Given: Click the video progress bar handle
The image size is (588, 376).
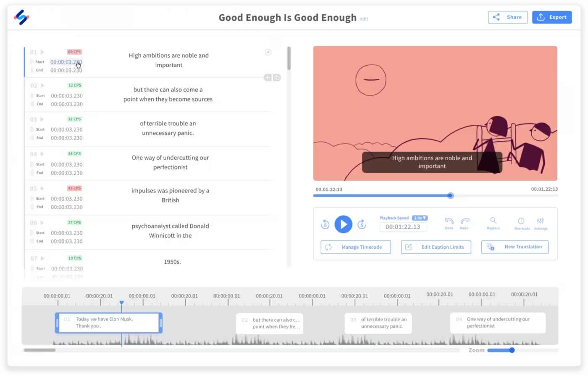Looking at the screenshot, I should point(450,195).
